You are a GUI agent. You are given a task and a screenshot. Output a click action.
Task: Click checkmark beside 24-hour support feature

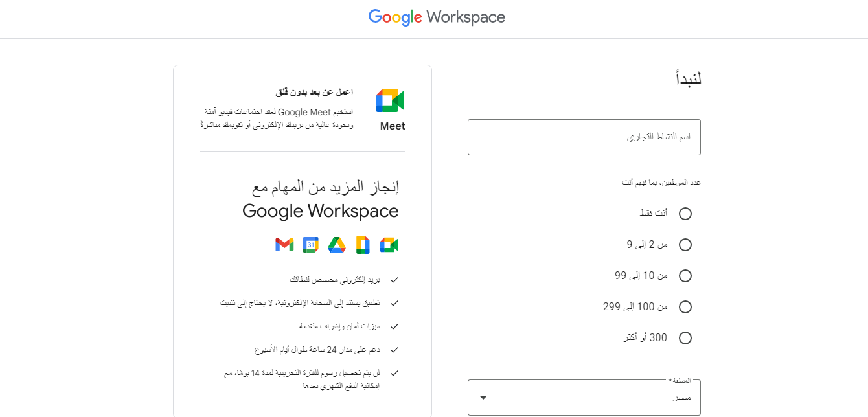[x=394, y=350]
